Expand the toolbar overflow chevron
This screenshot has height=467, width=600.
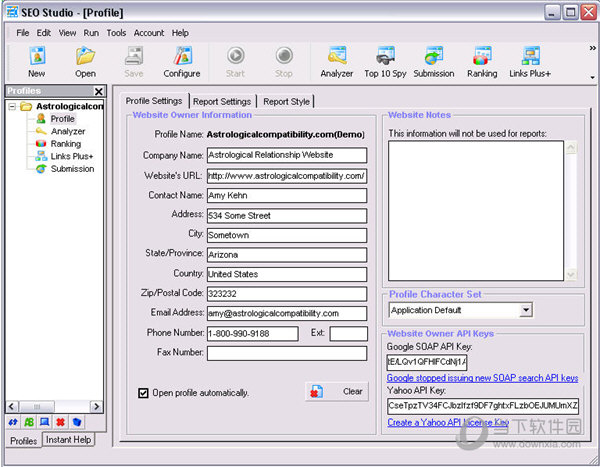pos(592,48)
